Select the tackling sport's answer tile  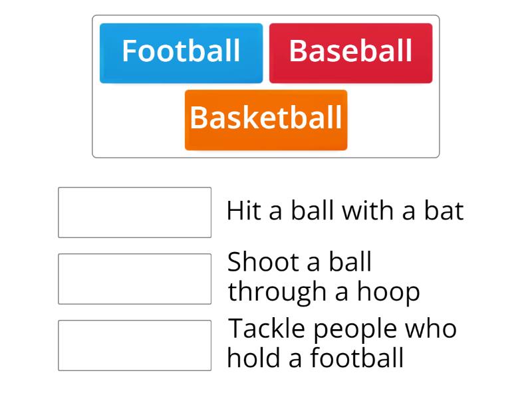[x=181, y=53]
